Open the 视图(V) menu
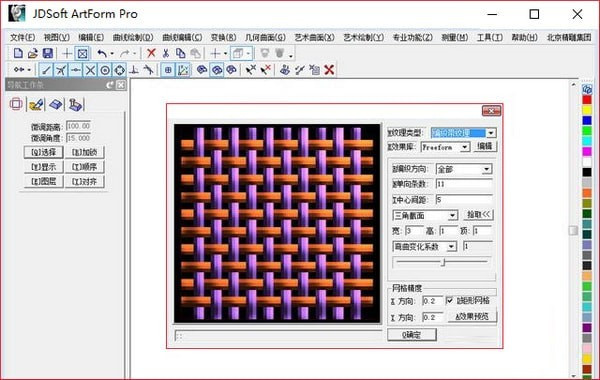 (57, 38)
